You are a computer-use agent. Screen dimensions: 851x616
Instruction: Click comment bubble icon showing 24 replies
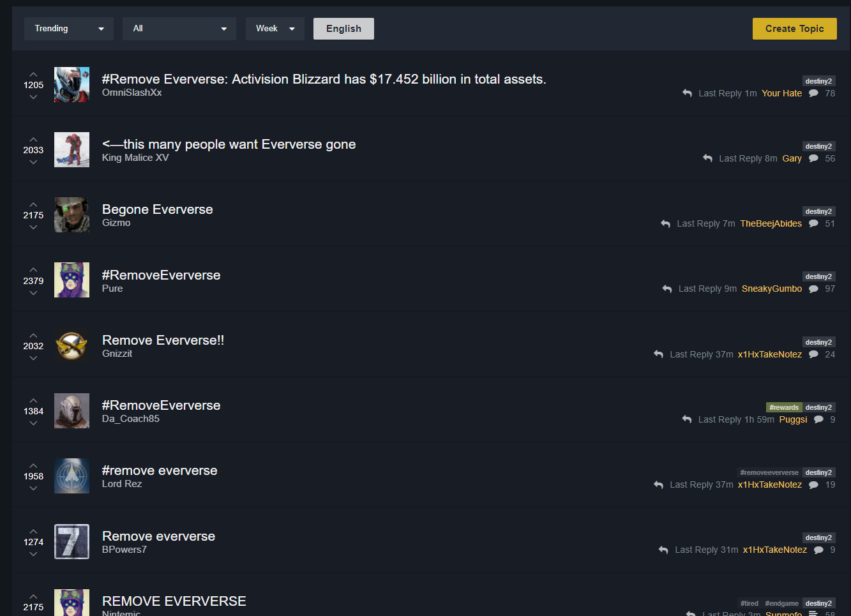point(813,354)
